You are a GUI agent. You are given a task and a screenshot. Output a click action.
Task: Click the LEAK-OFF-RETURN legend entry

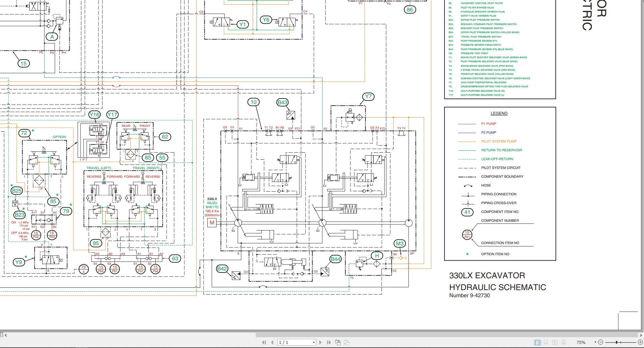(x=497, y=159)
